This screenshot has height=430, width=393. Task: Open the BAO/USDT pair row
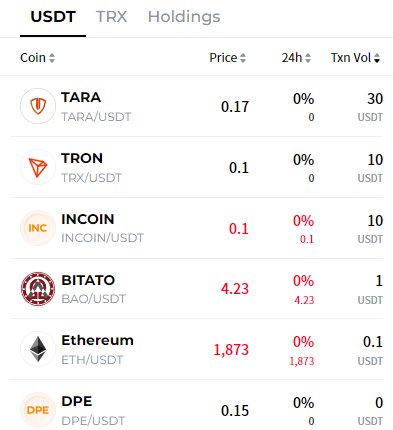(x=197, y=289)
